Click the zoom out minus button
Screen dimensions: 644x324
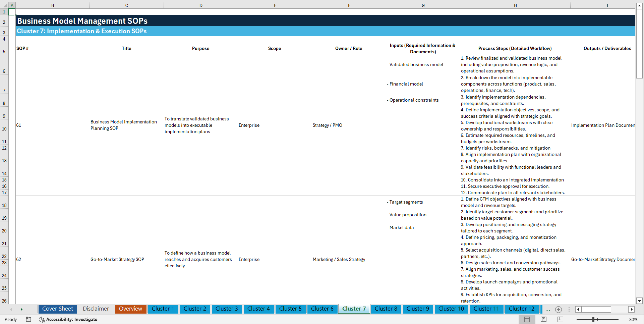point(573,319)
